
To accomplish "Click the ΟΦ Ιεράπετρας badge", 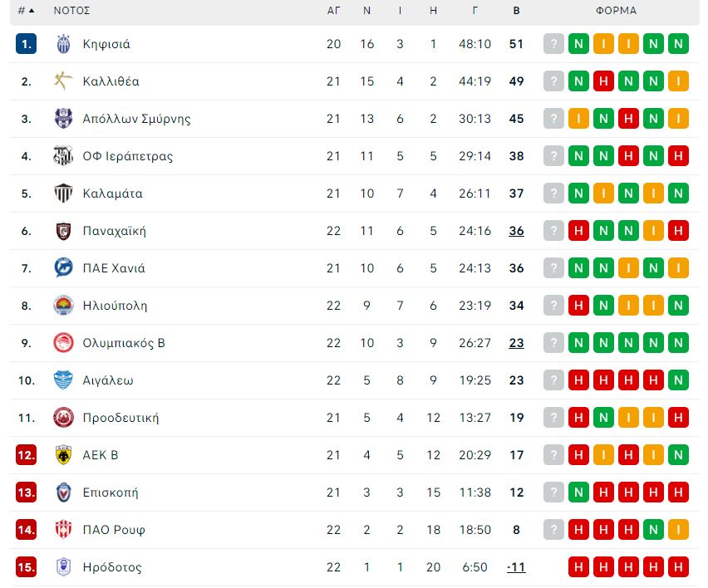I will pos(63,156).
